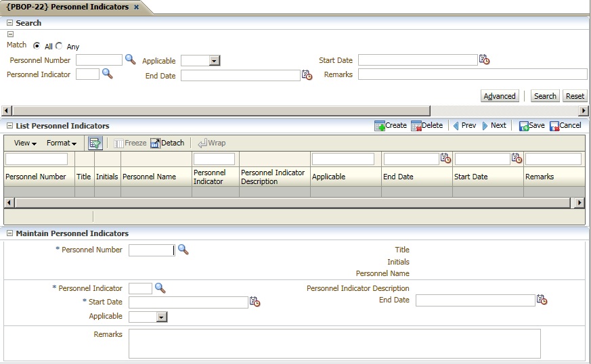The height and width of the screenshot is (364, 591).
Task: Select the 'All' match radio button
Action: point(37,46)
